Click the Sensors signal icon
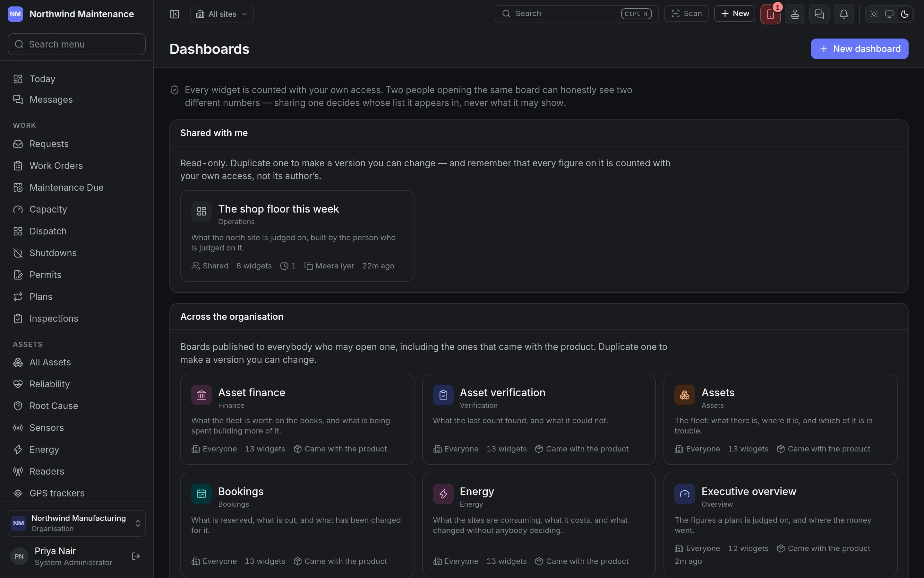924x578 pixels. click(x=18, y=428)
